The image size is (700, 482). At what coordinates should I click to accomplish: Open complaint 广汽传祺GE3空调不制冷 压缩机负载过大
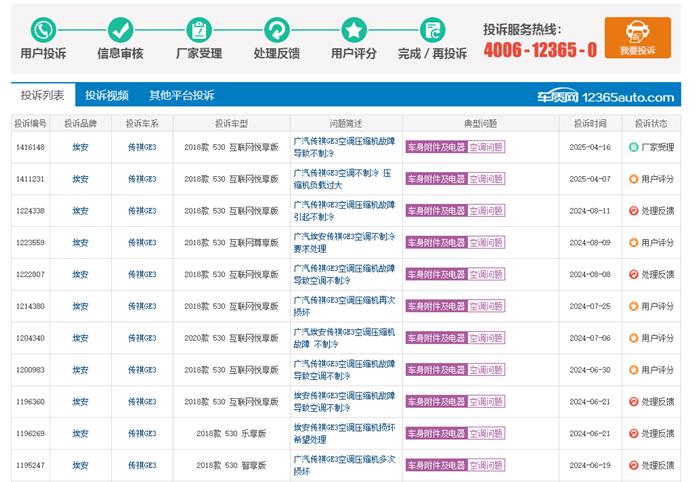pyautogui.click(x=342, y=179)
